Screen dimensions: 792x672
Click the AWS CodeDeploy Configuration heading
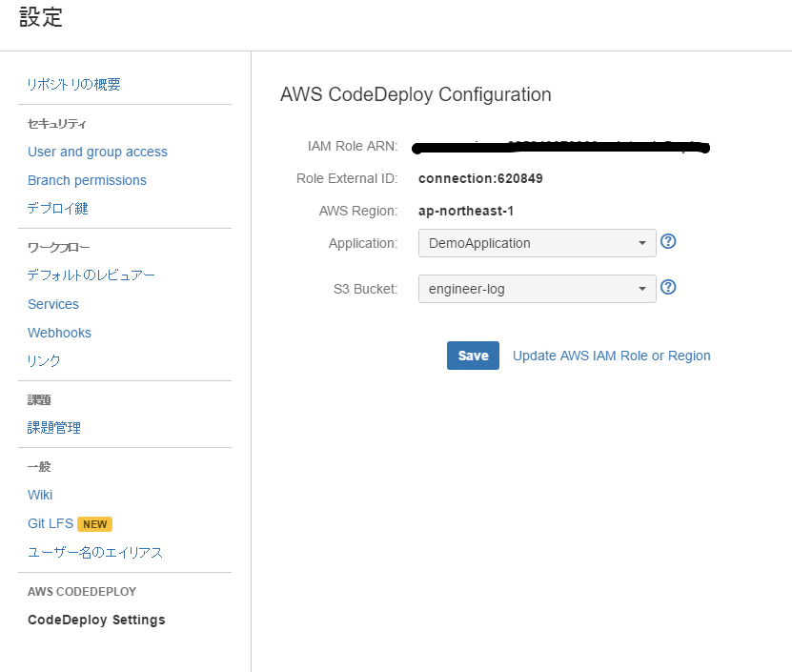pos(416,94)
